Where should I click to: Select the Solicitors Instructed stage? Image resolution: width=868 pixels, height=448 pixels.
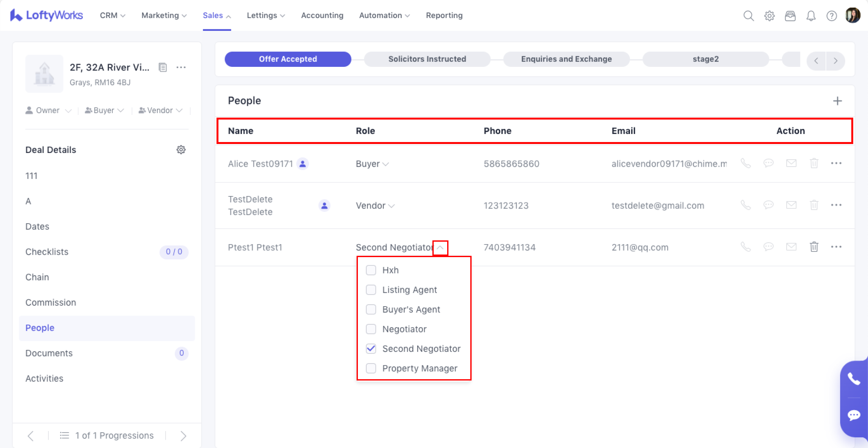point(427,59)
